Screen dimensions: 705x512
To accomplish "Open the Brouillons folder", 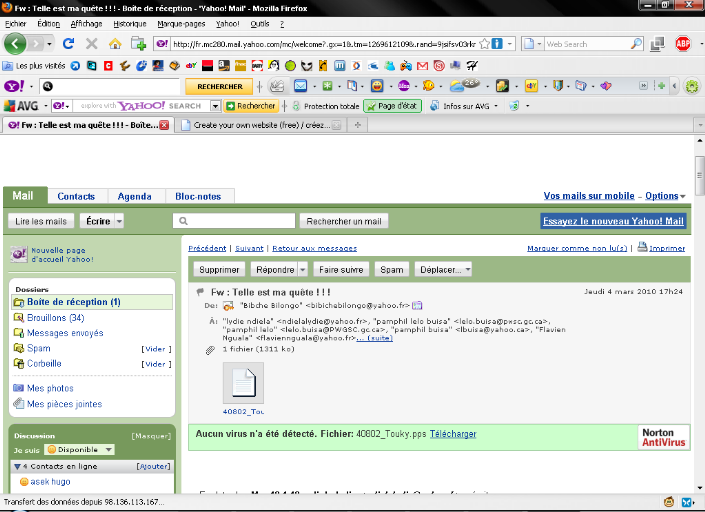I will click(46, 317).
